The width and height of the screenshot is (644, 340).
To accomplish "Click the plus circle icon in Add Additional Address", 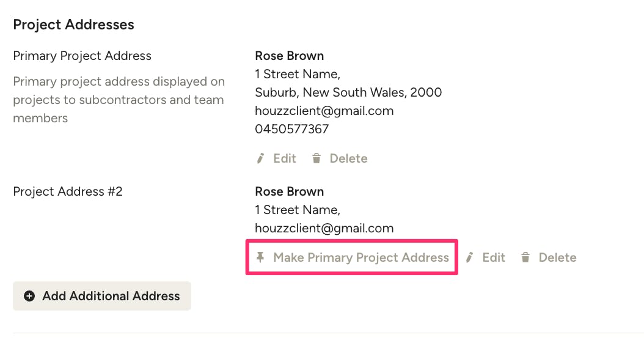I will pyautogui.click(x=29, y=296).
